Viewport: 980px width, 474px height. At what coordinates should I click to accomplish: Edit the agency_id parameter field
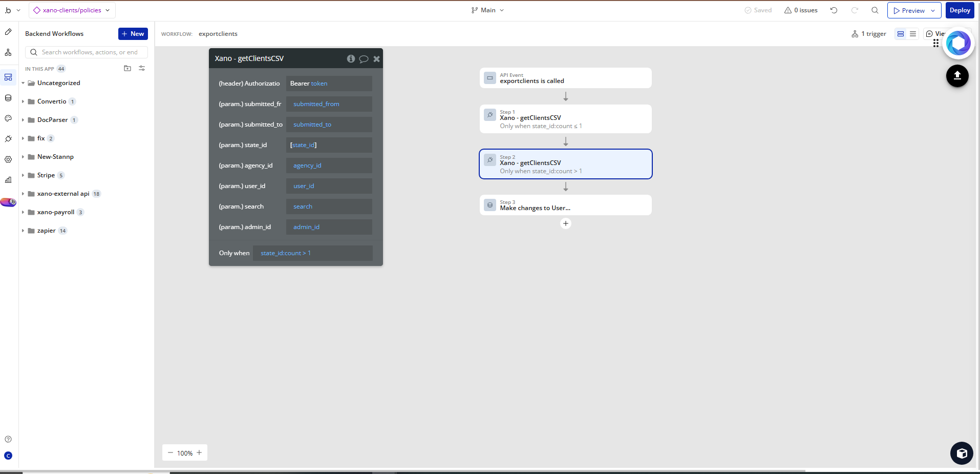[329, 166]
